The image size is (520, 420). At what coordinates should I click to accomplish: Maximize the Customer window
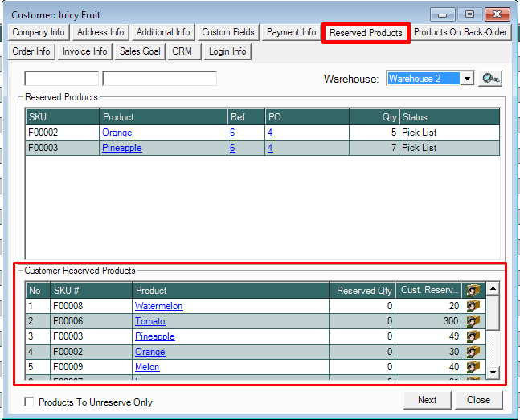[469, 14]
